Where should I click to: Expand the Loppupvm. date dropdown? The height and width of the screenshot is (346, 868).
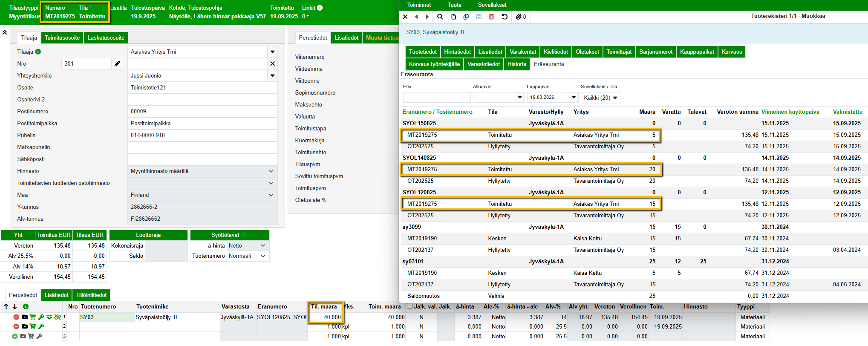[574, 98]
